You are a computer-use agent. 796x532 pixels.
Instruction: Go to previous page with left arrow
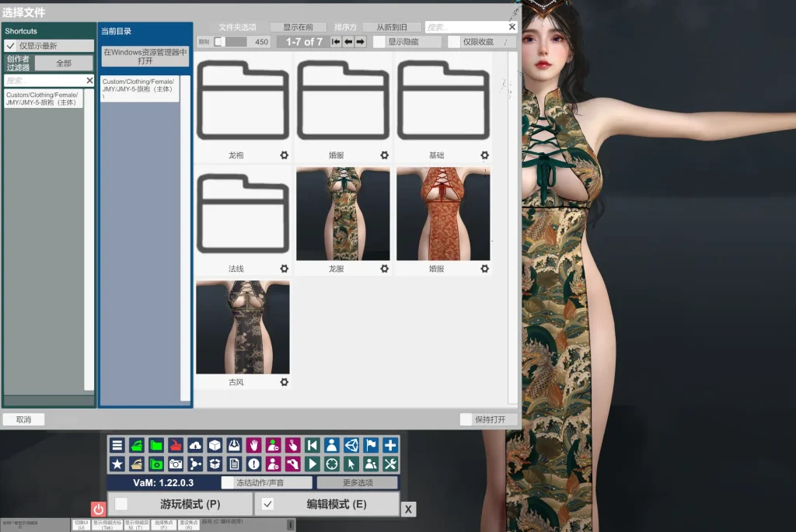(348, 42)
